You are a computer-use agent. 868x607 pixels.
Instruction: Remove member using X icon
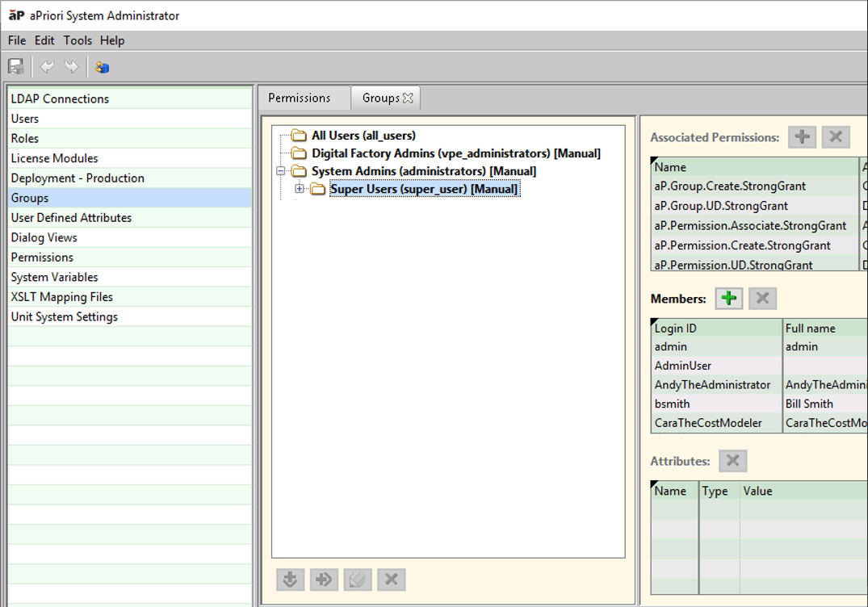point(762,298)
